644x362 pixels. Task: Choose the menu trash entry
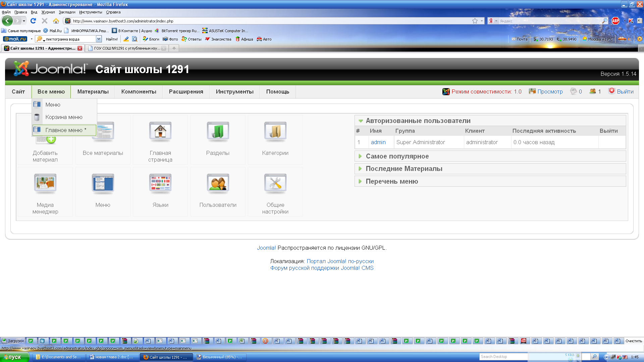(x=64, y=117)
